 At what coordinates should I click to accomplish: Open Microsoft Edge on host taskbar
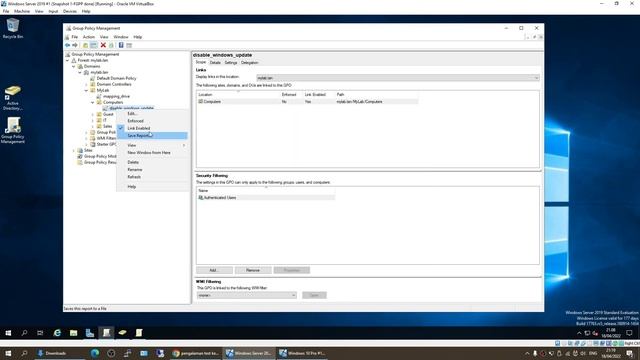[95, 353]
